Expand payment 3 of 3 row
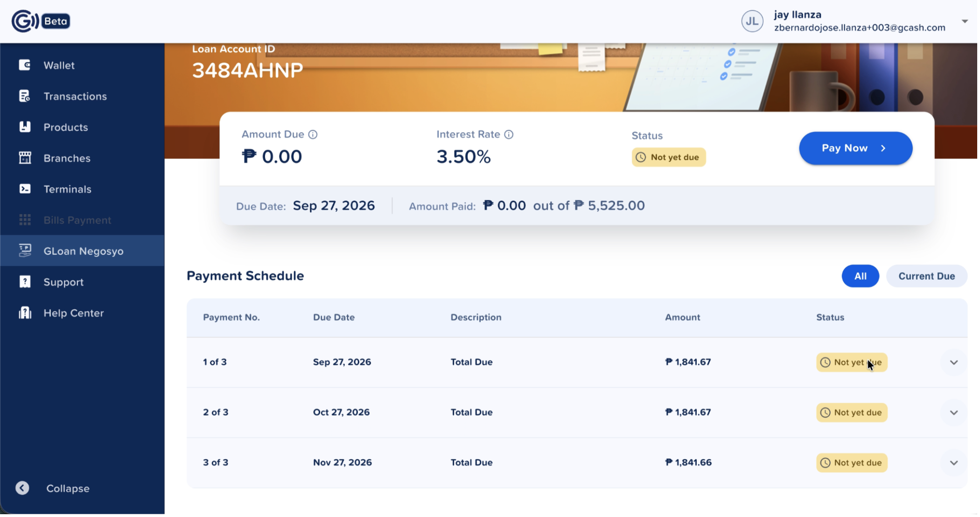The height and width of the screenshot is (517, 980). [954, 463]
